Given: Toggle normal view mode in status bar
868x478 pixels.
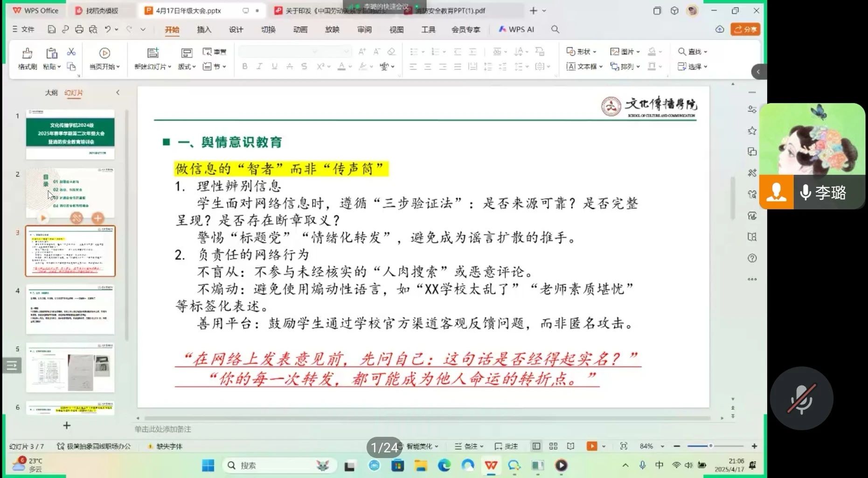Looking at the screenshot, I should pos(536,446).
